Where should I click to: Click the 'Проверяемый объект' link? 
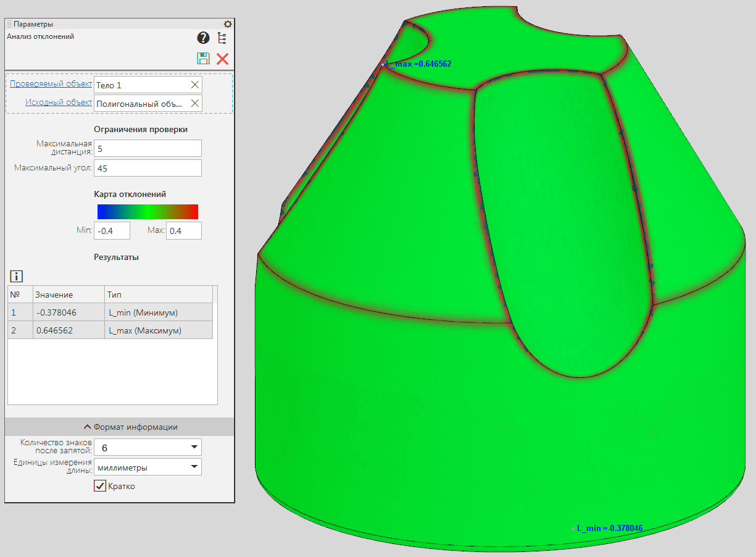[x=51, y=84]
